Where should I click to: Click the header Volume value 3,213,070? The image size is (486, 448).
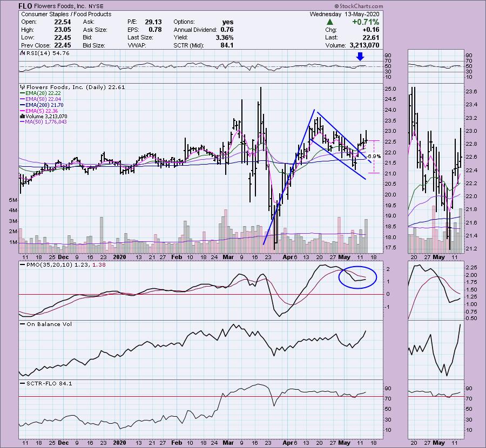(x=364, y=45)
